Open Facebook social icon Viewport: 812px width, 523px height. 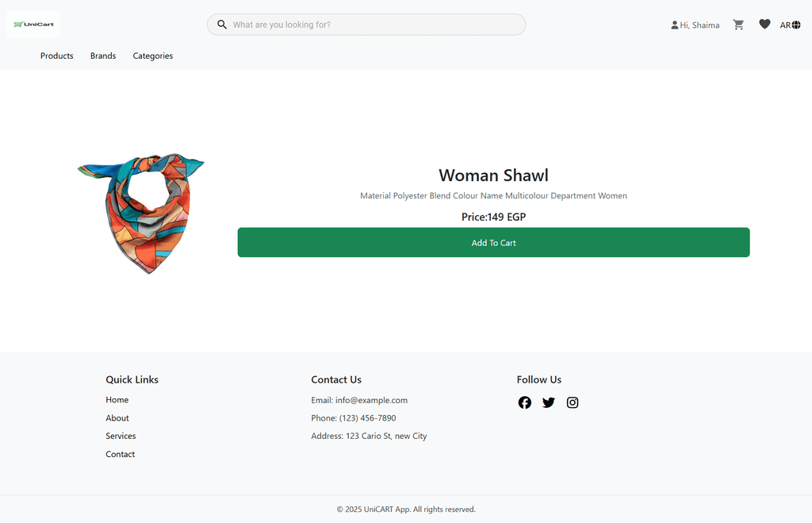pyautogui.click(x=525, y=402)
